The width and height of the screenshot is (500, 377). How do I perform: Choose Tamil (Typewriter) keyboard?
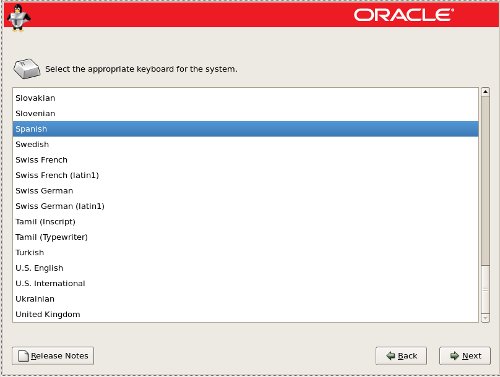tap(245, 237)
